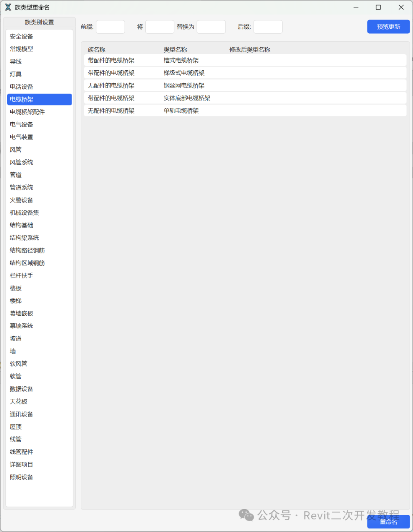Select 风管 category in list
The image size is (413, 532).
(x=39, y=149)
